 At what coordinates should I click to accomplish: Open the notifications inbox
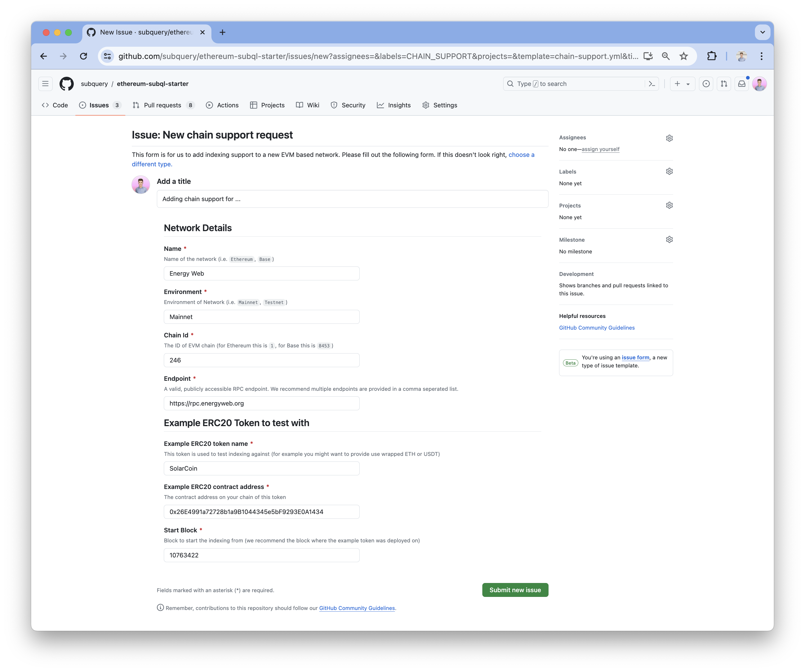click(742, 83)
